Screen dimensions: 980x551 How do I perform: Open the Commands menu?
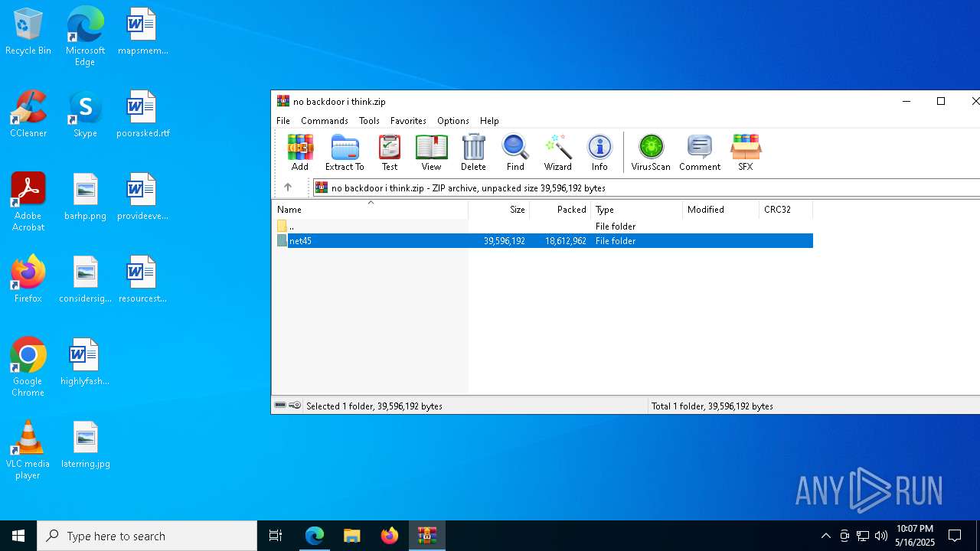325,121
